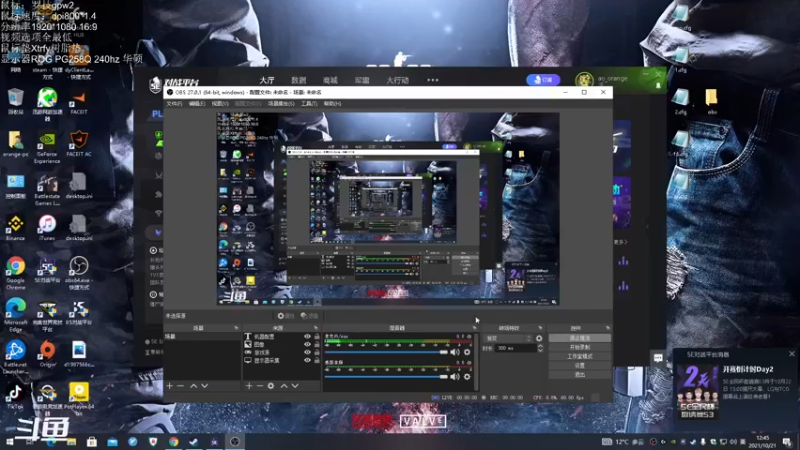Undock the Controls panel via its header icon

tap(608, 328)
